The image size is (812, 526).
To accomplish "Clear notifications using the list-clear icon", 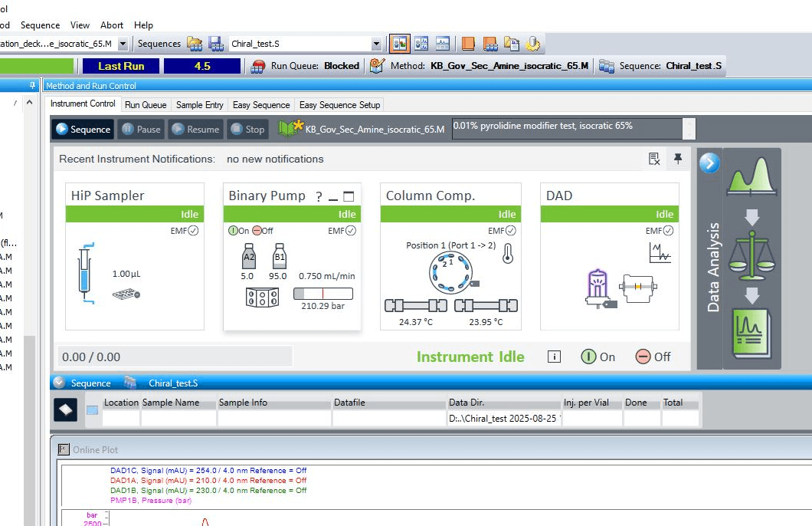I will click(x=654, y=159).
